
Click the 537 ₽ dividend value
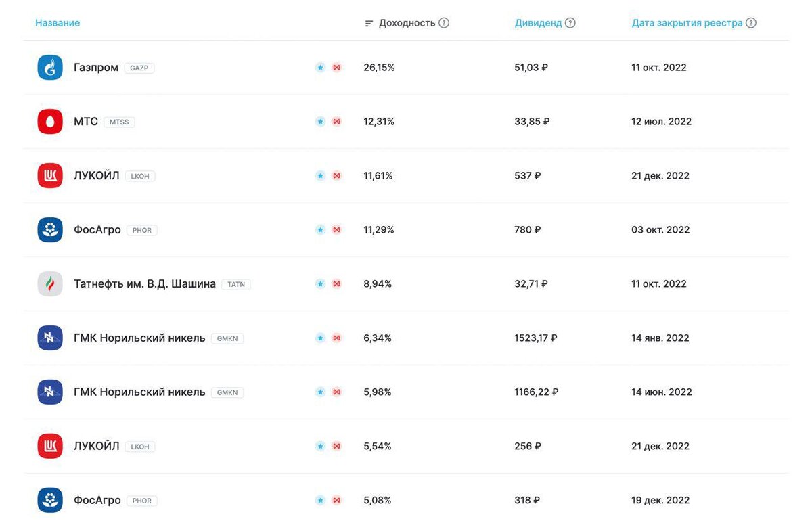click(x=528, y=176)
